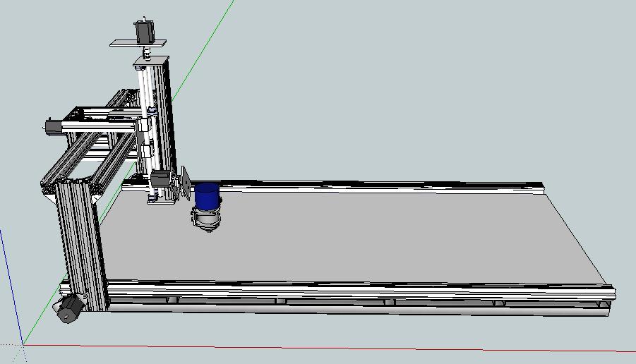
Task: Click the axis origin point
Action: point(23,344)
